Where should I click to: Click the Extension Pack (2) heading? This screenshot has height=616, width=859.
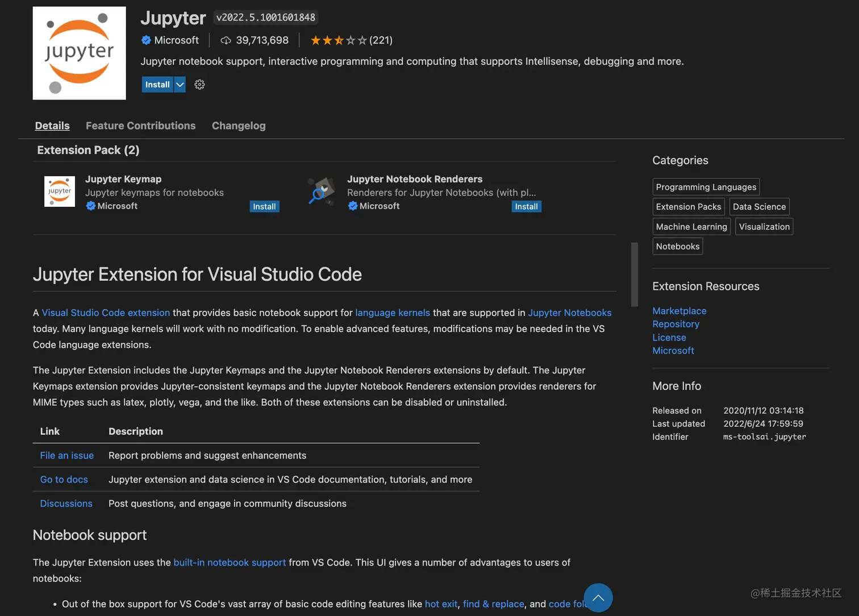tap(88, 150)
